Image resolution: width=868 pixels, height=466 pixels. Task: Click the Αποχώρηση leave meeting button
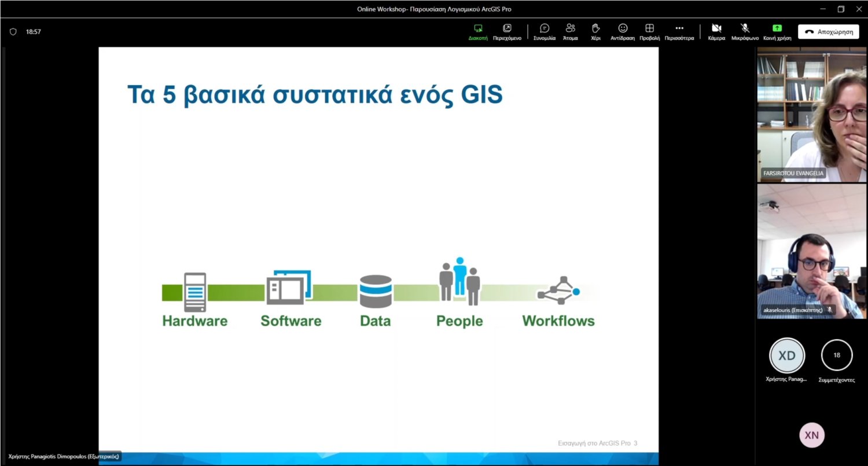[x=828, y=32]
